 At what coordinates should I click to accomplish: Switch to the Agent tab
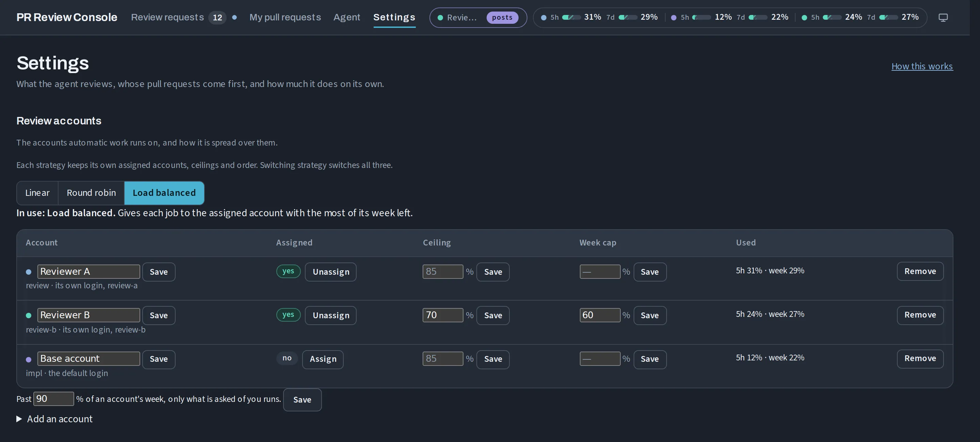pos(347,17)
